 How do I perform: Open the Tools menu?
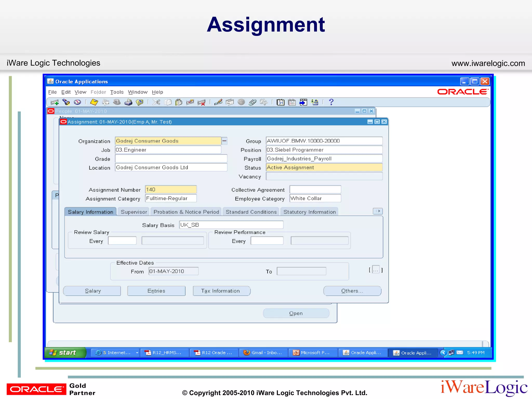[x=117, y=92]
